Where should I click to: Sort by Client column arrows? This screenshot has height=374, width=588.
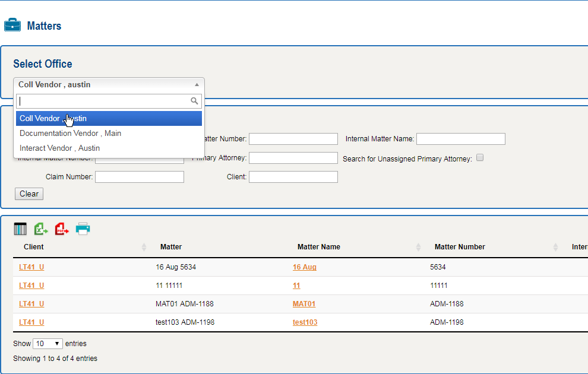(144, 247)
